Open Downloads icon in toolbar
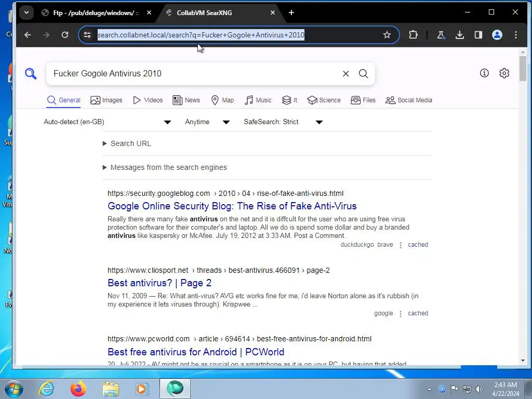 tap(460, 35)
